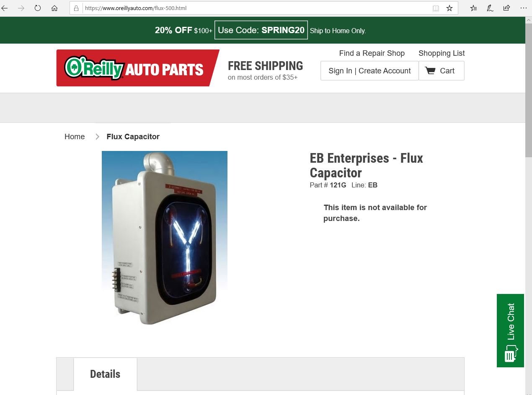Screen dimensions: 532x395
Task: Add page to favorites with star icon
Action: (449, 8)
